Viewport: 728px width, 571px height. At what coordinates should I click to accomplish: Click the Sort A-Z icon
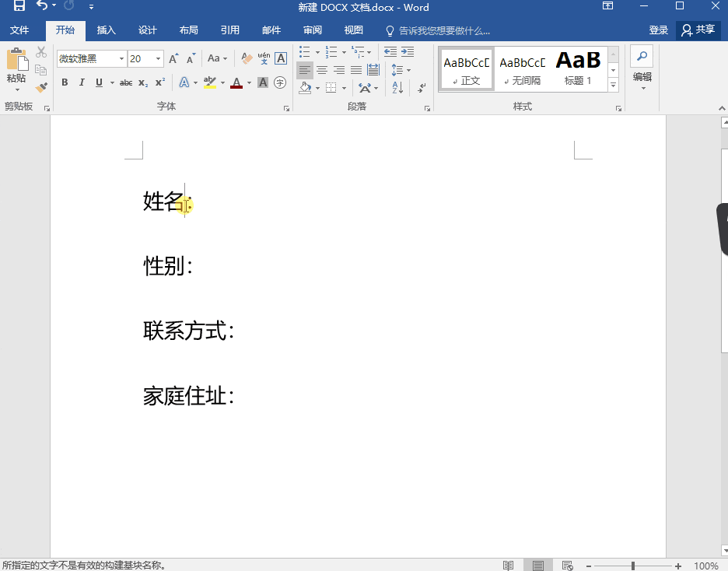coord(397,88)
